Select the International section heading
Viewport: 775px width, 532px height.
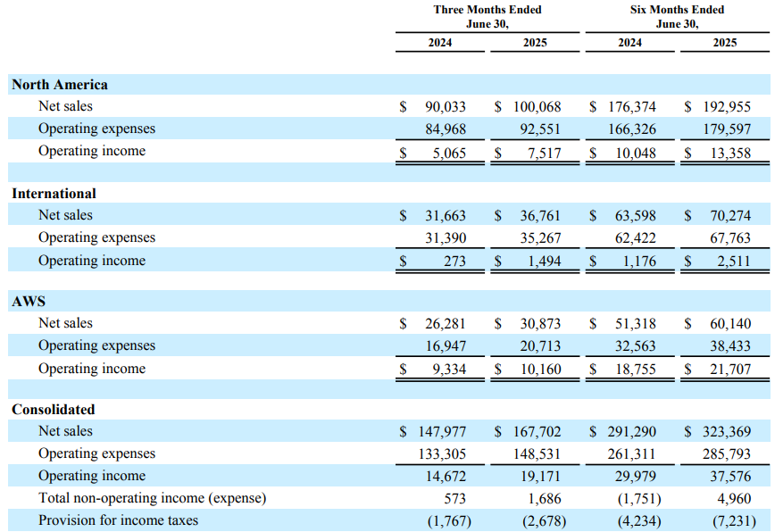click(54, 193)
